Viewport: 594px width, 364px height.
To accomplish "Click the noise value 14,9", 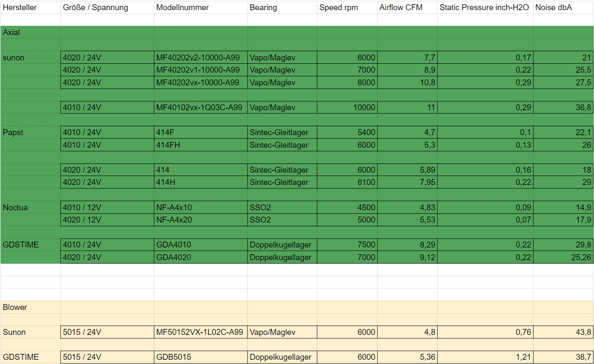I will coord(563,207).
